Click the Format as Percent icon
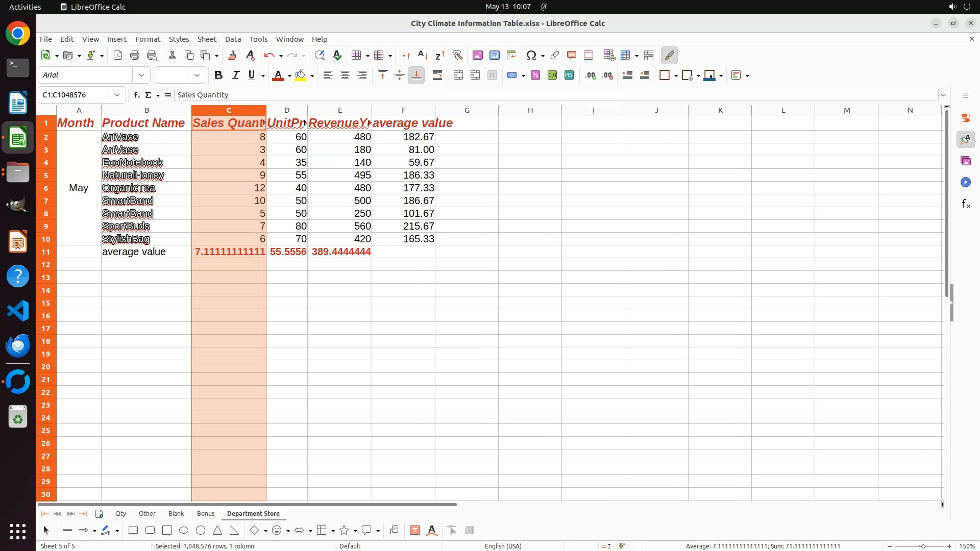The image size is (980, 551). [x=535, y=75]
